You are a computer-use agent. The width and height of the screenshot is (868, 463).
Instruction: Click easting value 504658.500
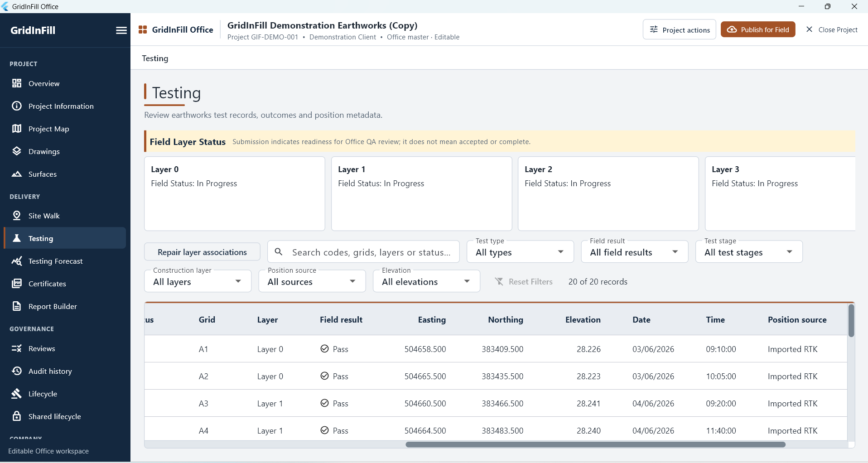(425, 349)
